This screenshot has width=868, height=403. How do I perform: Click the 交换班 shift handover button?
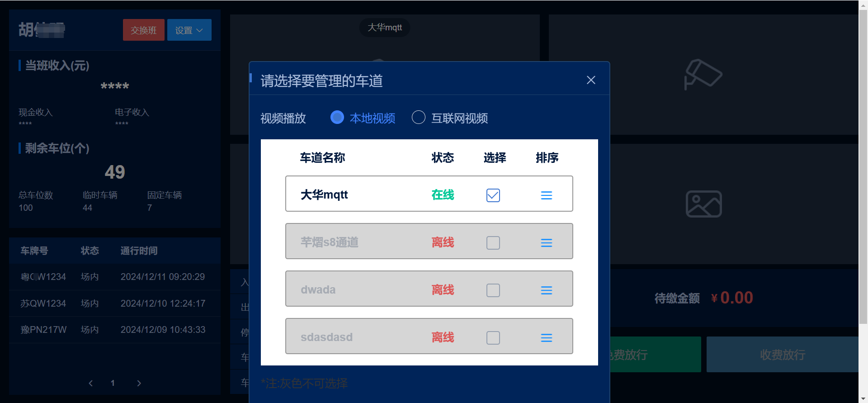(144, 30)
